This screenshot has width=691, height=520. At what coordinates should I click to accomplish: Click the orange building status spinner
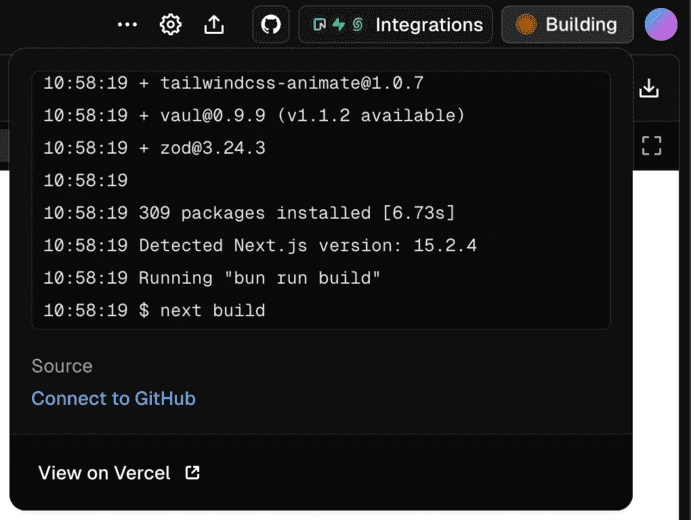[526, 25]
